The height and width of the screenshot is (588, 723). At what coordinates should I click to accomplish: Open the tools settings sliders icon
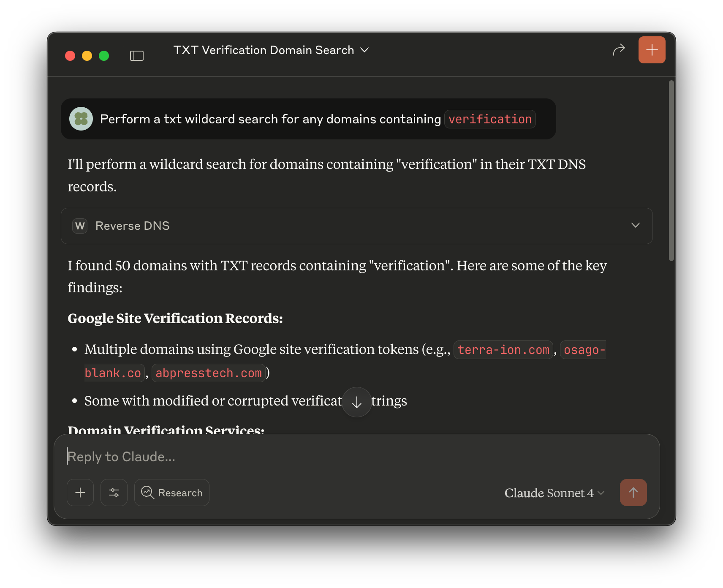114,492
